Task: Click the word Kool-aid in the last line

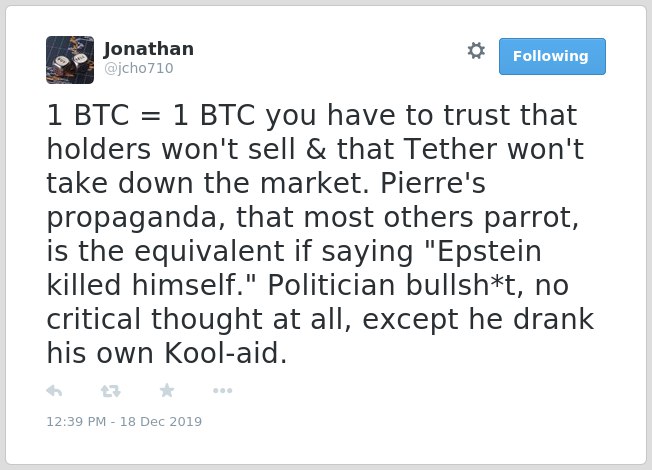Action: pos(225,353)
